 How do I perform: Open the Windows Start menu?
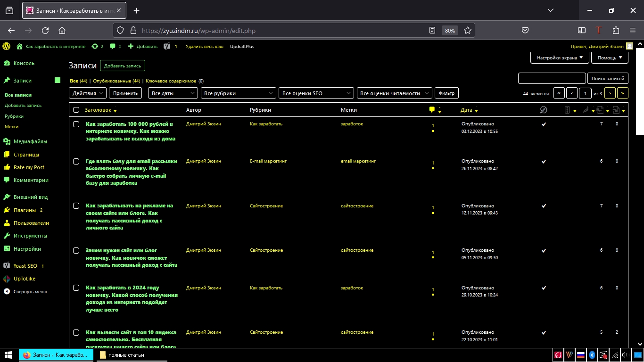tap(8, 355)
